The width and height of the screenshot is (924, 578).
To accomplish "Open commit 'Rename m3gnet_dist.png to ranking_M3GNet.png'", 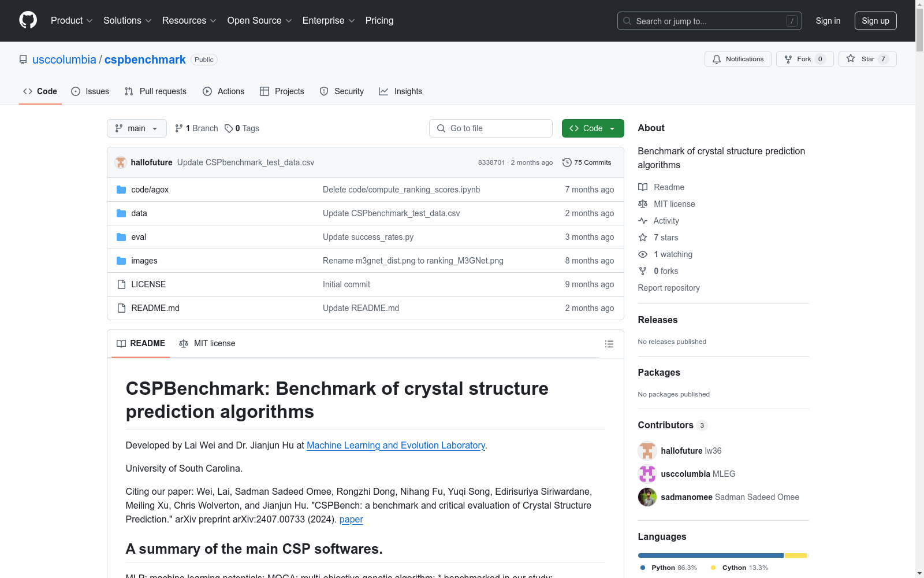I will [x=413, y=261].
